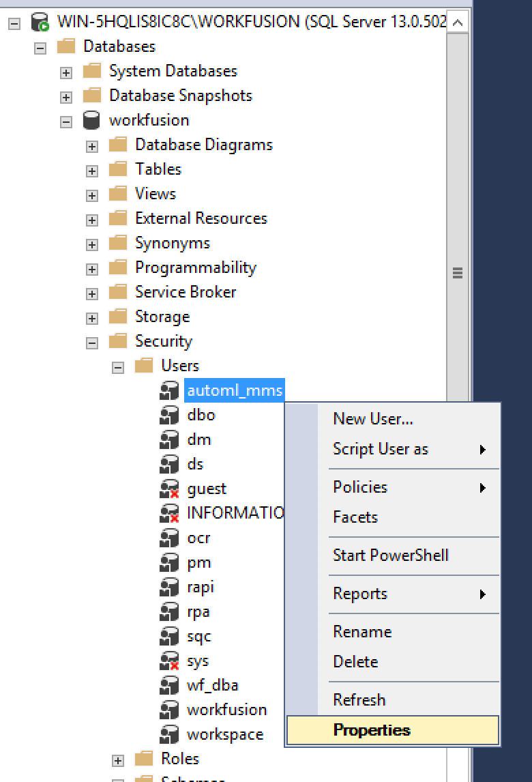The height and width of the screenshot is (782, 532).
Task: Click the dbo user icon
Action: point(170,415)
